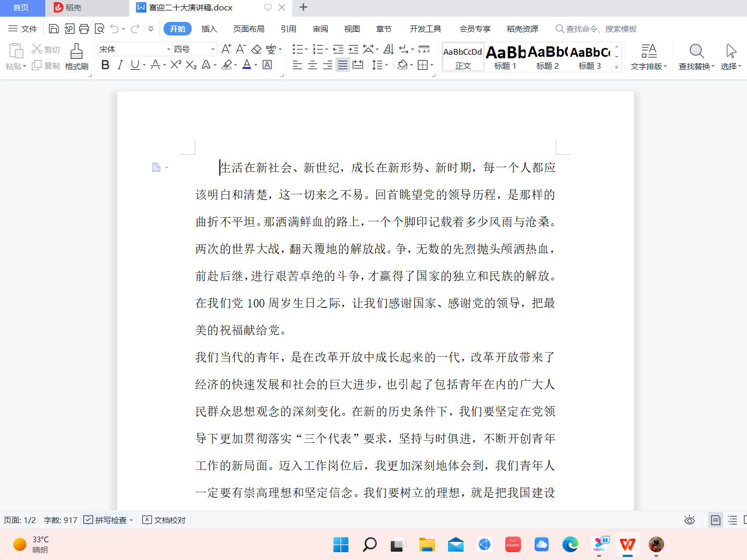Viewport: 747px width, 560px height.
Task: Click the print icon in quick toolbar
Action: (84, 29)
